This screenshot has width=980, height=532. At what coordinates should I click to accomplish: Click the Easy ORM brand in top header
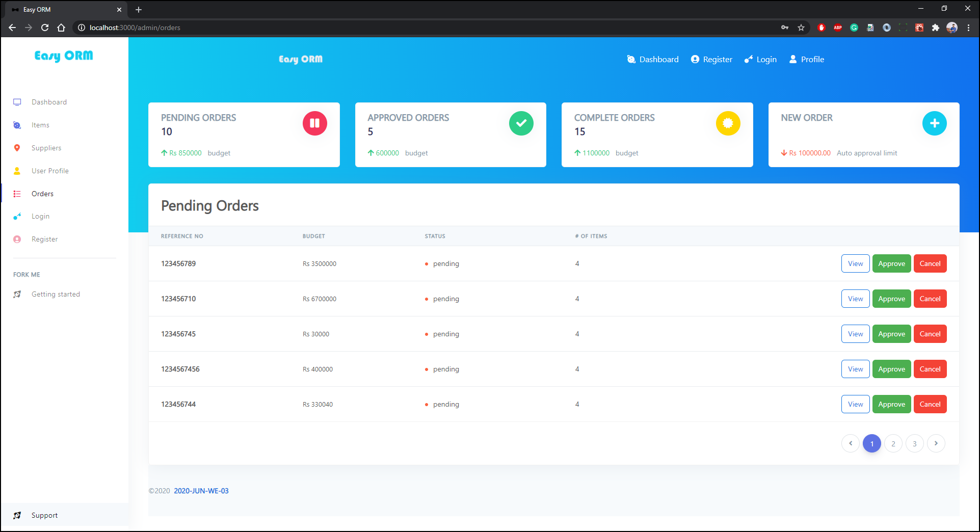(301, 59)
